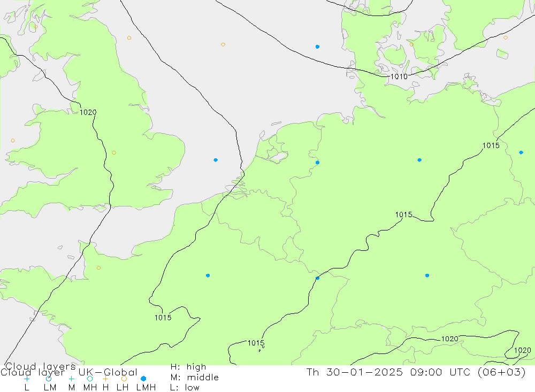Screen dimensions: 535x392
Task: Select the orange circle in the central North Sea
Action: [223, 45]
